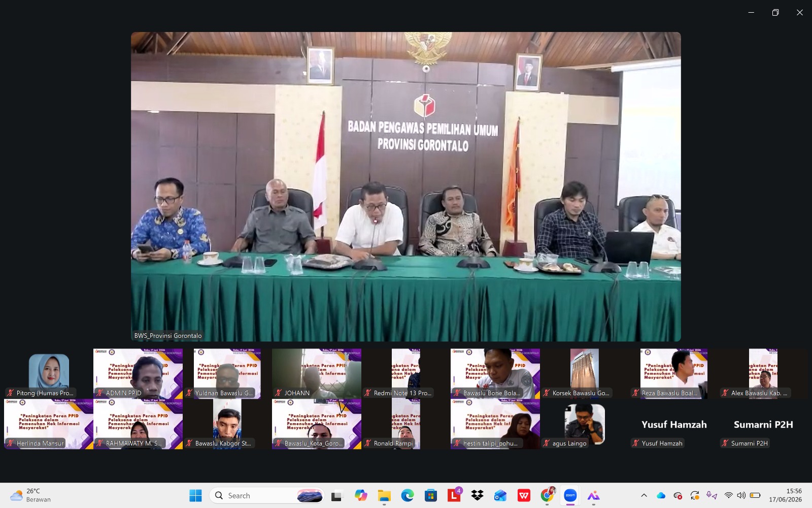
Task: Open File Explorer from the taskbar
Action: point(384,495)
